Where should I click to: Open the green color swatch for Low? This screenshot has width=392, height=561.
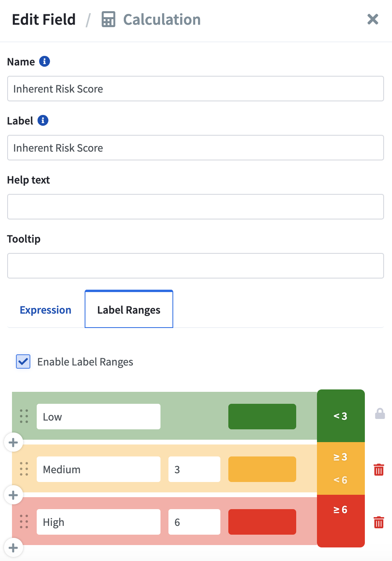point(262,417)
